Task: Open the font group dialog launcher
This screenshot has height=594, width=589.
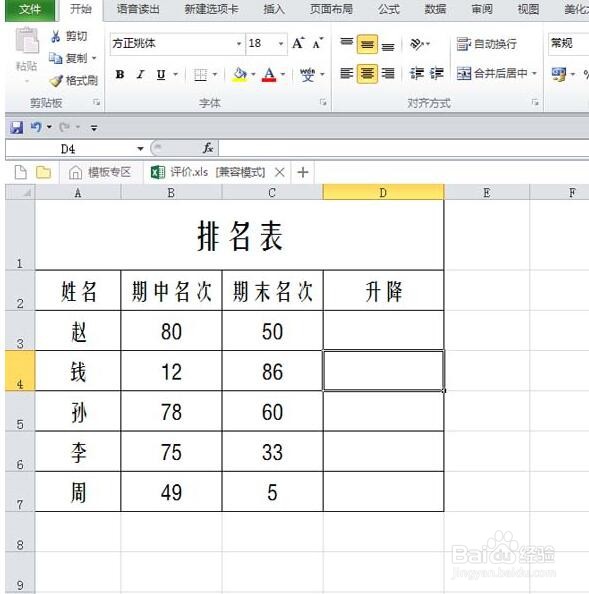Action: pos(323,102)
